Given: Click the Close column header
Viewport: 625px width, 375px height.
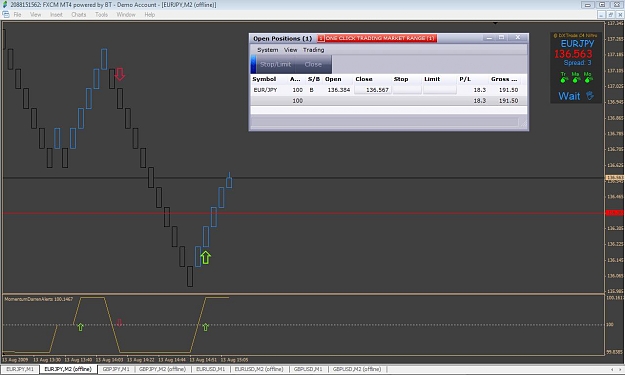Looking at the screenshot, I should [x=364, y=79].
